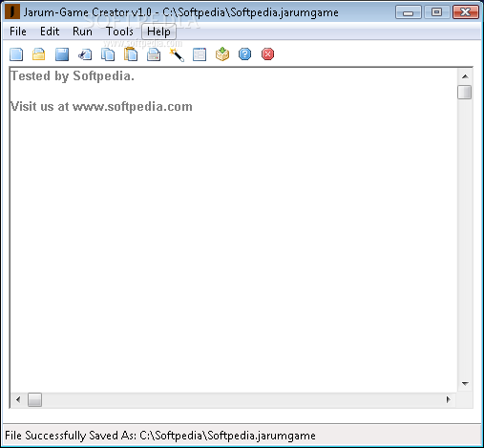
Task: Paste using the clipboard icon
Action: [131, 54]
